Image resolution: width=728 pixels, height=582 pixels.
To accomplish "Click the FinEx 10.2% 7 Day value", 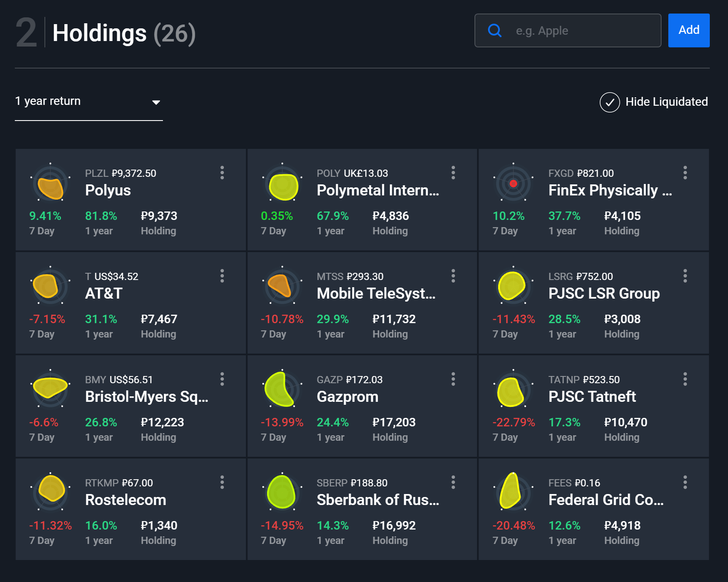I will click(x=509, y=216).
